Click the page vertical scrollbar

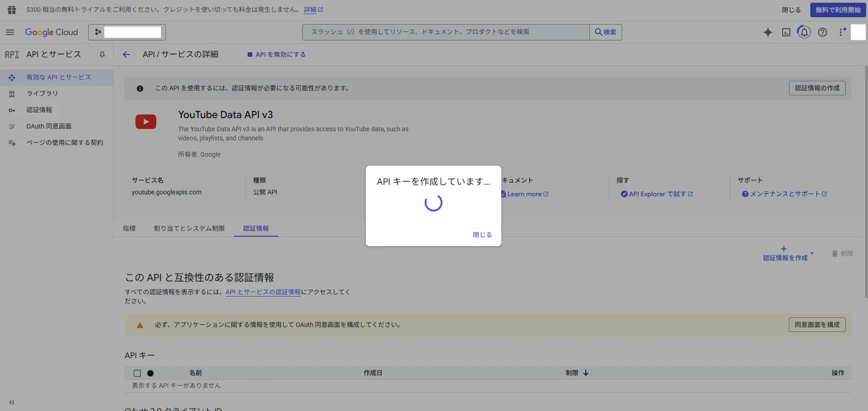pos(866,182)
